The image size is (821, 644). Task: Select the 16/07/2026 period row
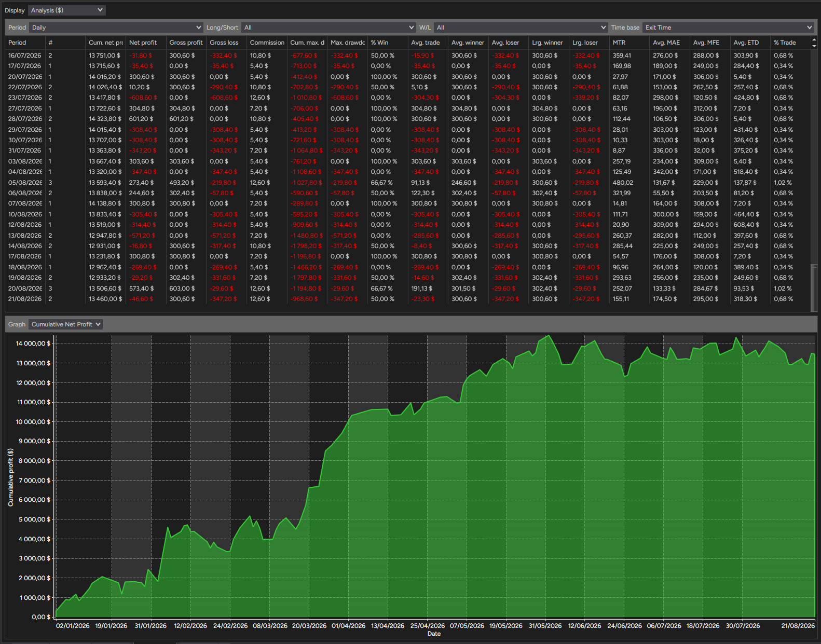pyautogui.click(x=407, y=56)
